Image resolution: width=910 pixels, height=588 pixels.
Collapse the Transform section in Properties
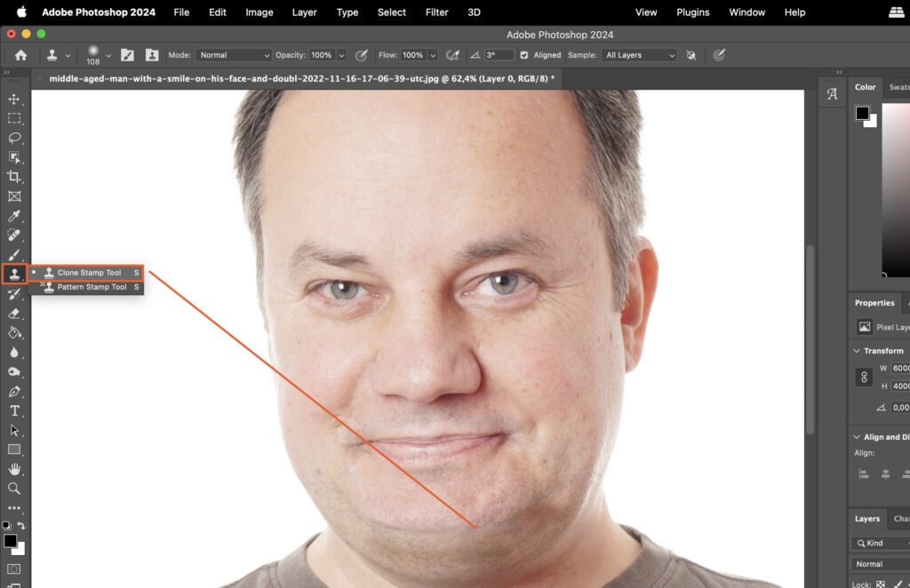856,350
